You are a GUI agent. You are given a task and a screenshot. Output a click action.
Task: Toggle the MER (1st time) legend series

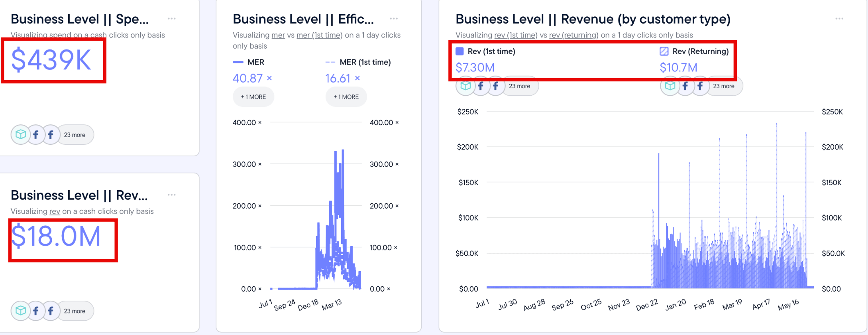click(x=358, y=62)
